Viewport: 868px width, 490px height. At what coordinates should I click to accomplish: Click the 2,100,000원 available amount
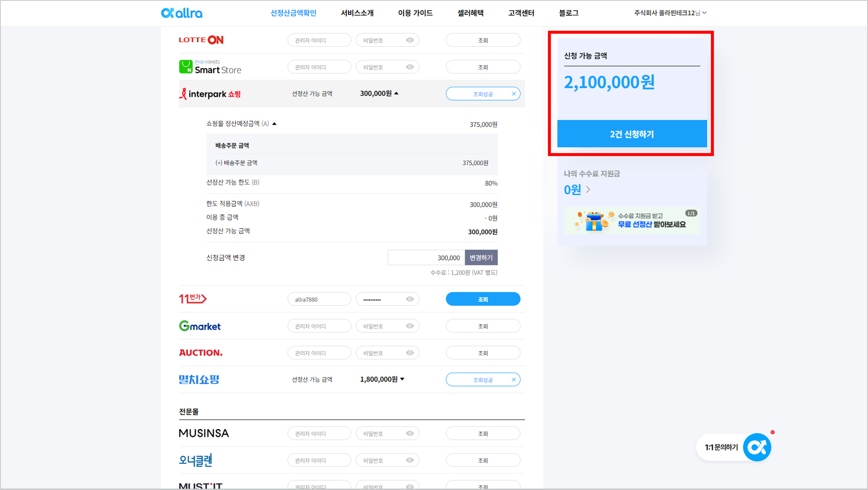pyautogui.click(x=609, y=82)
